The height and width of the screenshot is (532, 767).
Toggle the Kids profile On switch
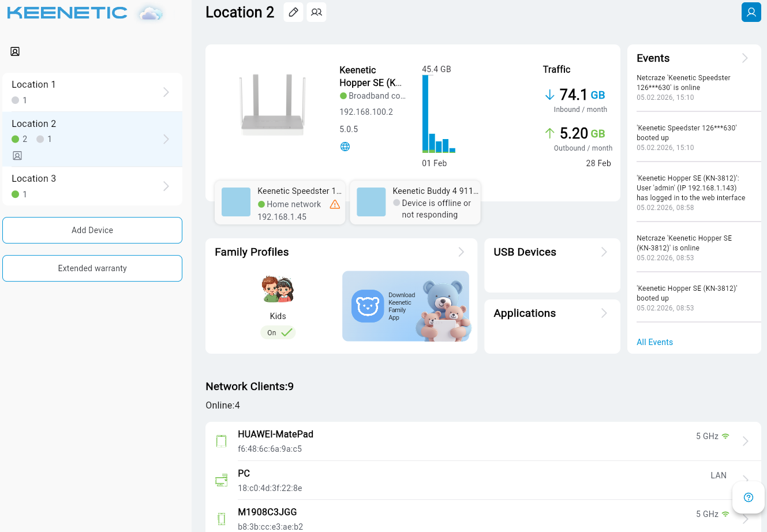tap(278, 333)
